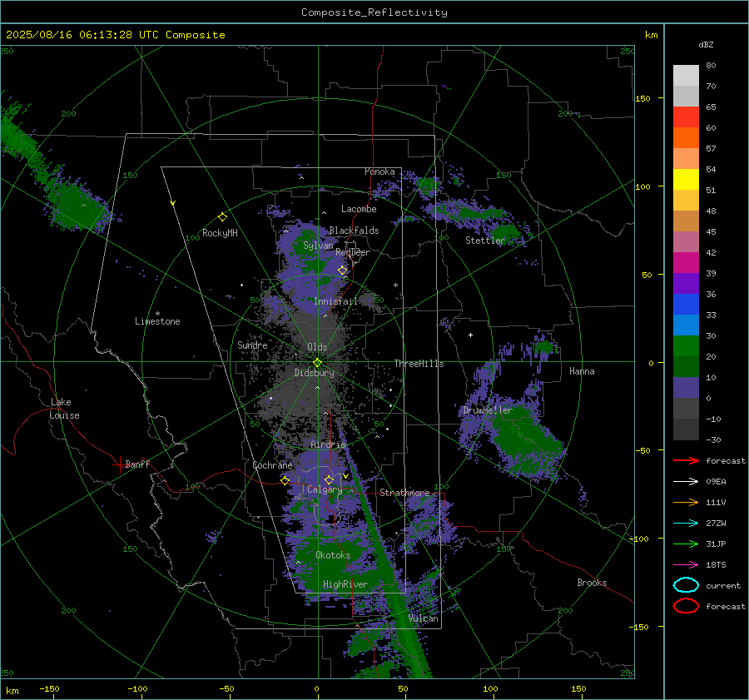
Task: Click the Brooks town label
Action: [x=592, y=583]
